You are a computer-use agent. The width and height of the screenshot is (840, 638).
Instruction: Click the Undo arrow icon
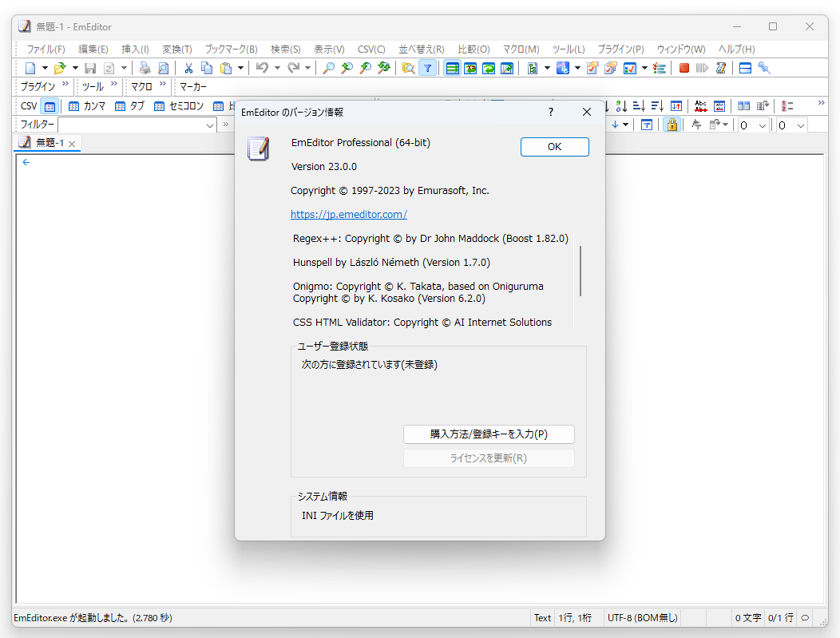(262, 68)
